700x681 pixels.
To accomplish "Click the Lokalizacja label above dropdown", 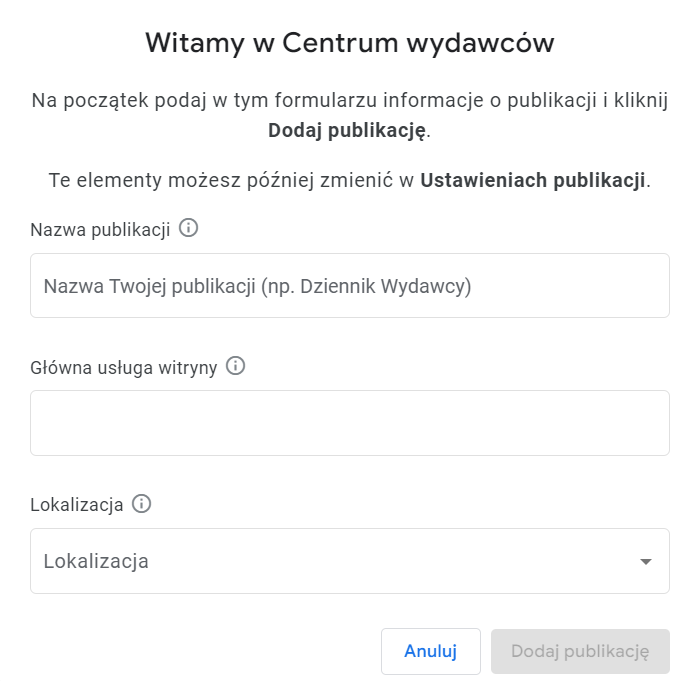I will (77, 505).
